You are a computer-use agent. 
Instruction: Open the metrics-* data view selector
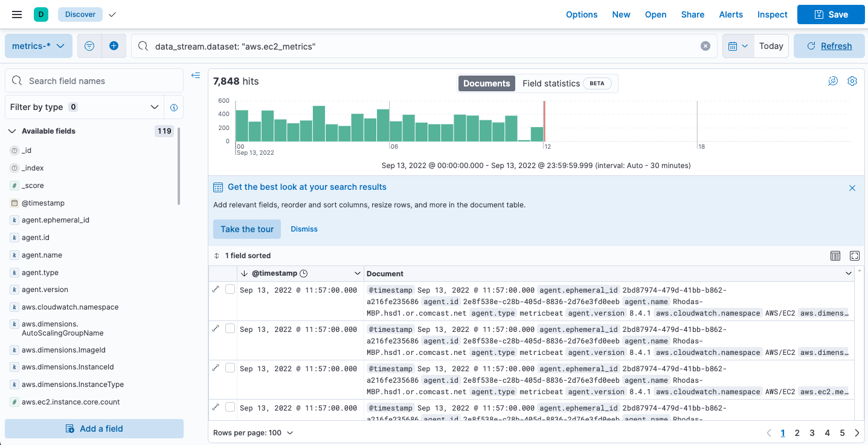38,46
